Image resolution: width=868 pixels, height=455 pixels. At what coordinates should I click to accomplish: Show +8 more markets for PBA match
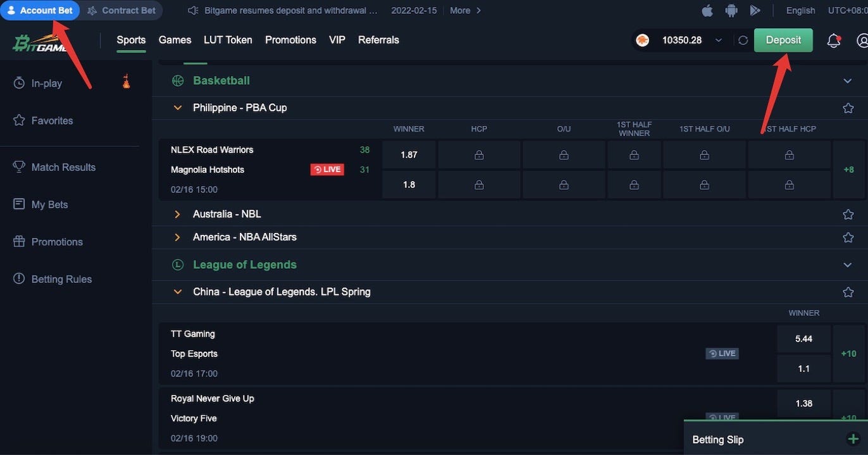(848, 170)
